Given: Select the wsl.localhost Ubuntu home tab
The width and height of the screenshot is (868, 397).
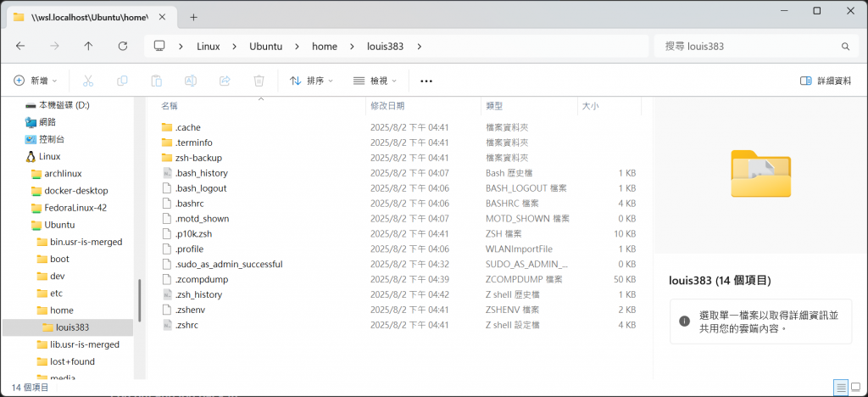Looking at the screenshot, I should tap(90, 17).
